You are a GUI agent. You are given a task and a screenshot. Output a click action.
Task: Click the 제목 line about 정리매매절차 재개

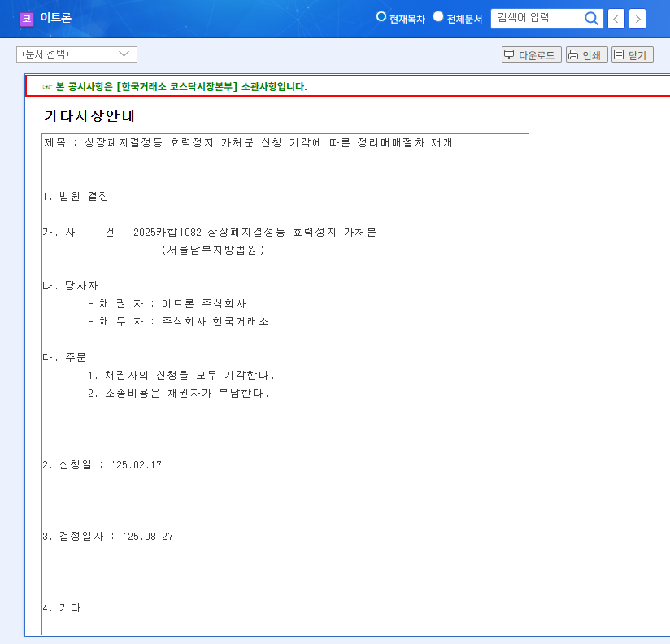point(248,143)
